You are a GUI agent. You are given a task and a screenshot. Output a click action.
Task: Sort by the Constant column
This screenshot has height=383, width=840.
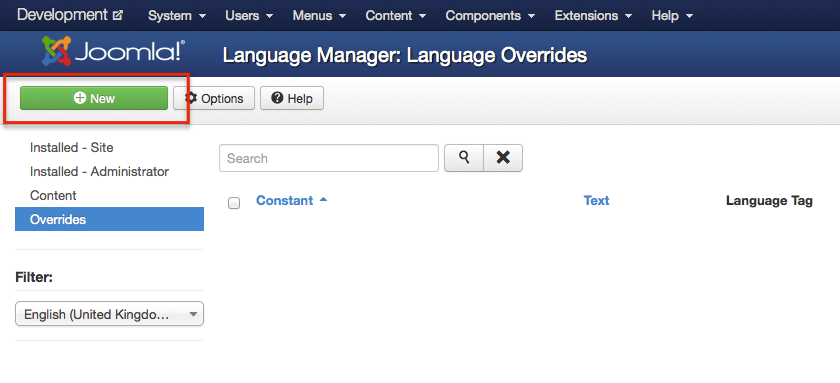pyautogui.click(x=291, y=200)
